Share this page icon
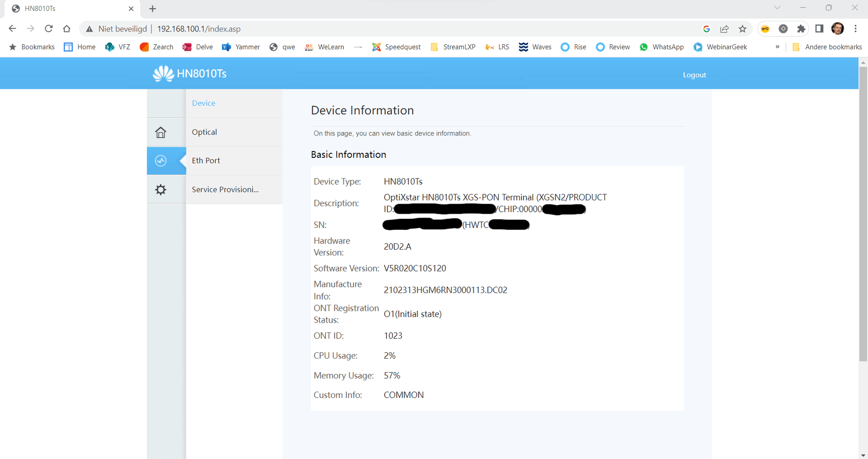 (724, 29)
